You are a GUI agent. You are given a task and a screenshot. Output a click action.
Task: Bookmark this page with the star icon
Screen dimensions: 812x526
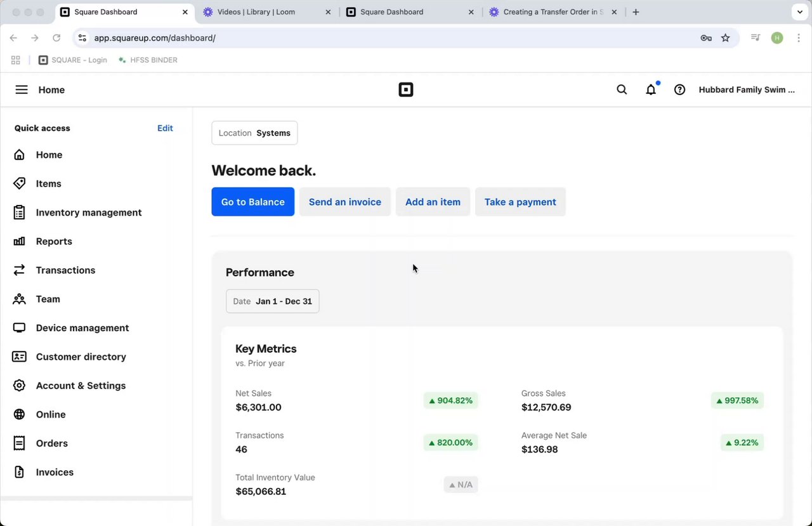(726, 38)
